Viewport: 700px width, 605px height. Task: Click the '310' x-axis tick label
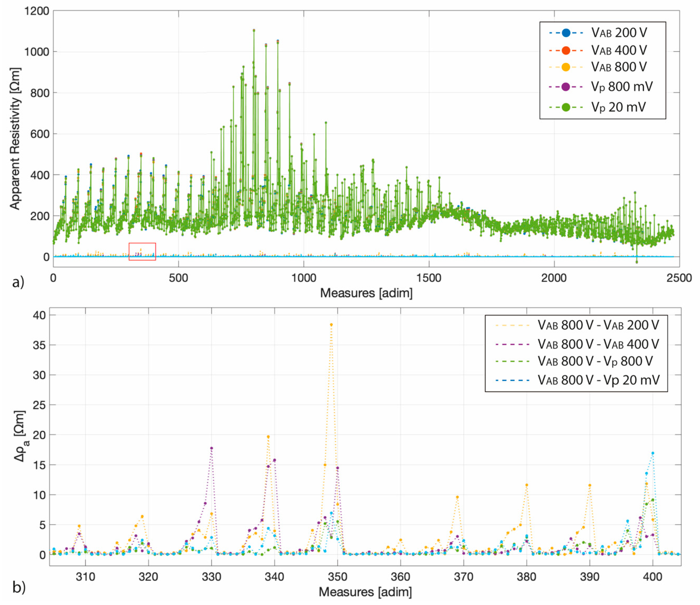(x=85, y=577)
